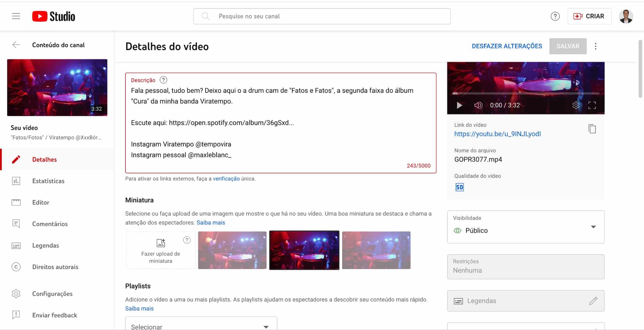Screen dimensions: 644x330
Task: Copy the video link with the copy icon
Action: pos(592,129)
